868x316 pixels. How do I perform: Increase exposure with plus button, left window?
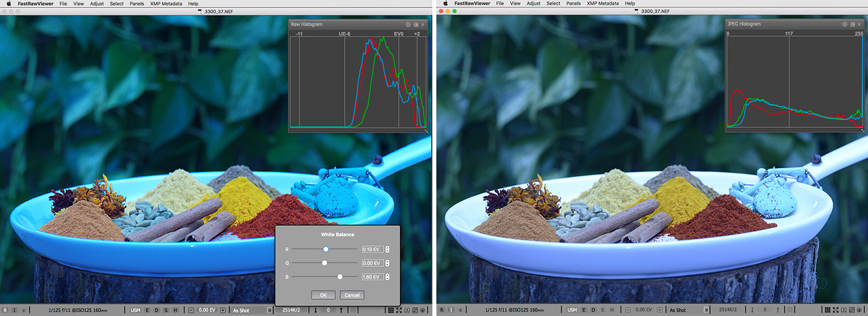point(223,310)
